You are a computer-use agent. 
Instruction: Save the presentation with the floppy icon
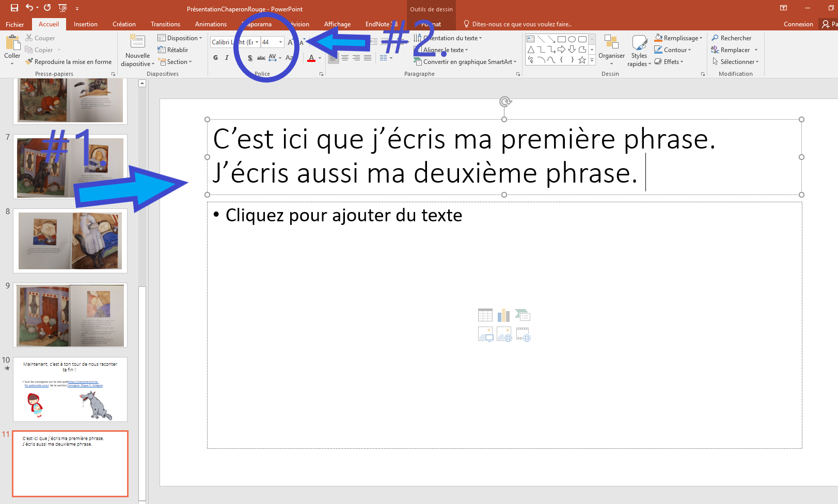[14, 8]
